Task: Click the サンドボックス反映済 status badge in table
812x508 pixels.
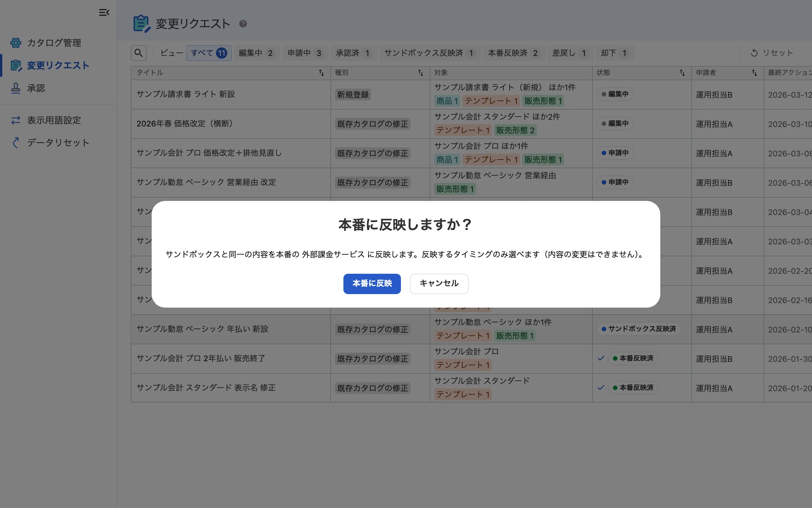Action: tap(639, 329)
